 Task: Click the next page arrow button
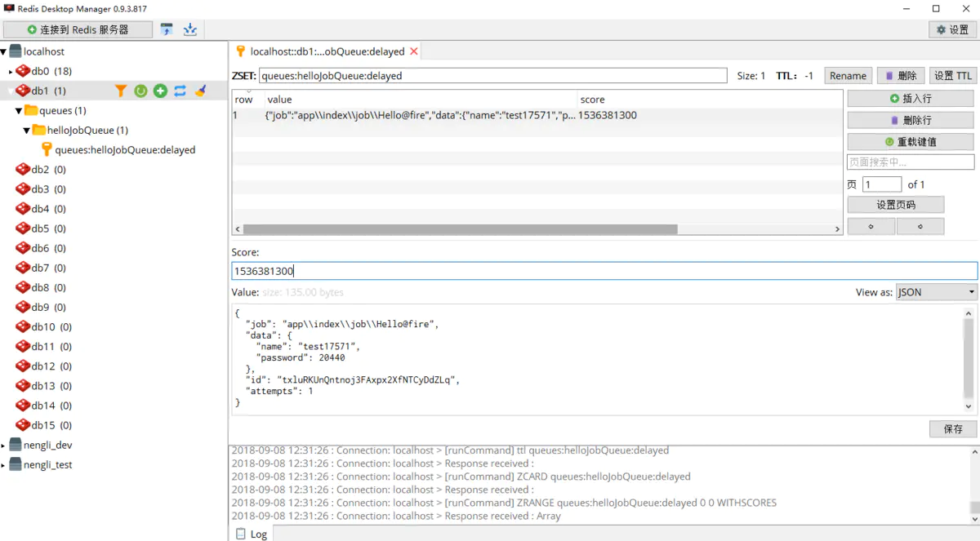[x=920, y=226]
